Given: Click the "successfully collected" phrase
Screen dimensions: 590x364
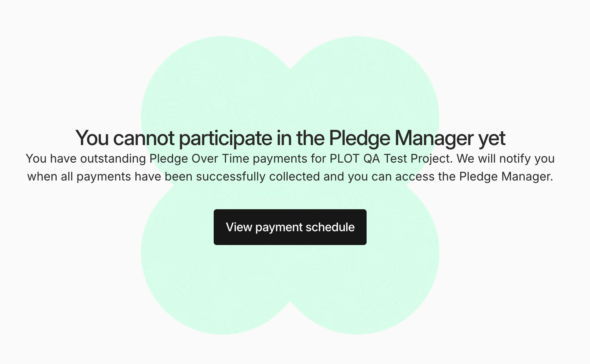Looking at the screenshot, I should pos(258,176).
